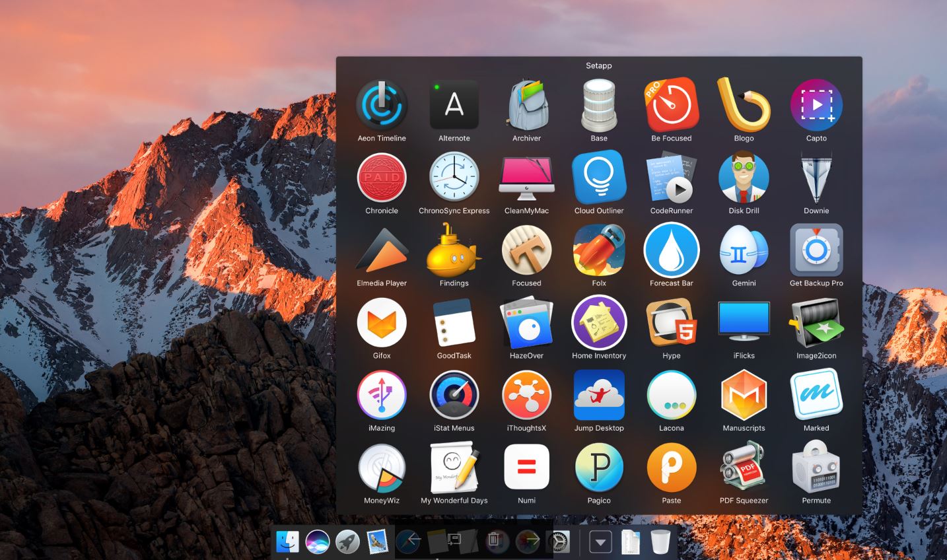The width and height of the screenshot is (947, 560).
Task: Launch GoodTask
Action: tap(454, 323)
